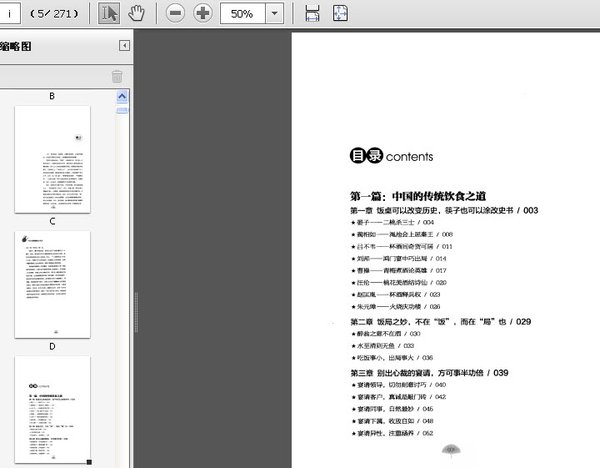Select the text selection cursor tool
Screen dimensions: 600x468
(x=110, y=13)
